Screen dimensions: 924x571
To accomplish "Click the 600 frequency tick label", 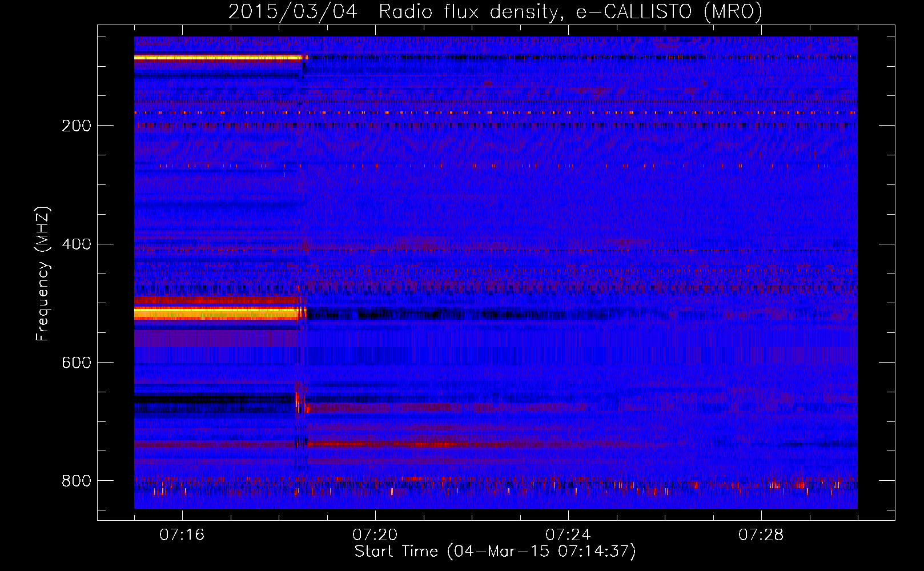I will click(x=77, y=363).
